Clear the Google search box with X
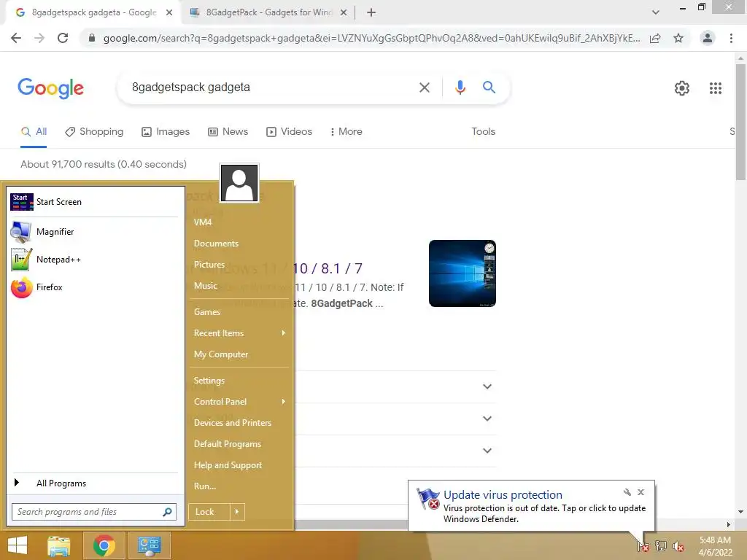This screenshot has height=560, width=747. 424,87
